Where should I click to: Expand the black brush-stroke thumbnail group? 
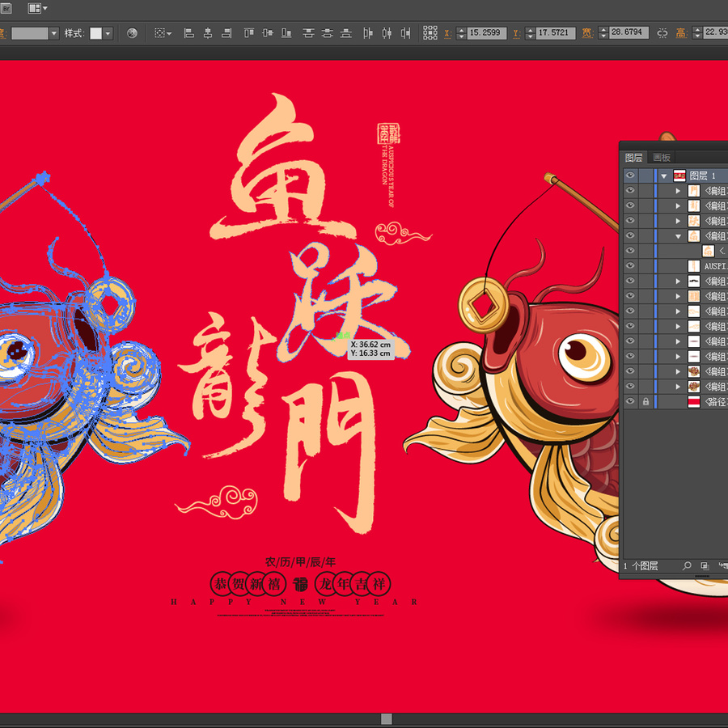click(678, 281)
